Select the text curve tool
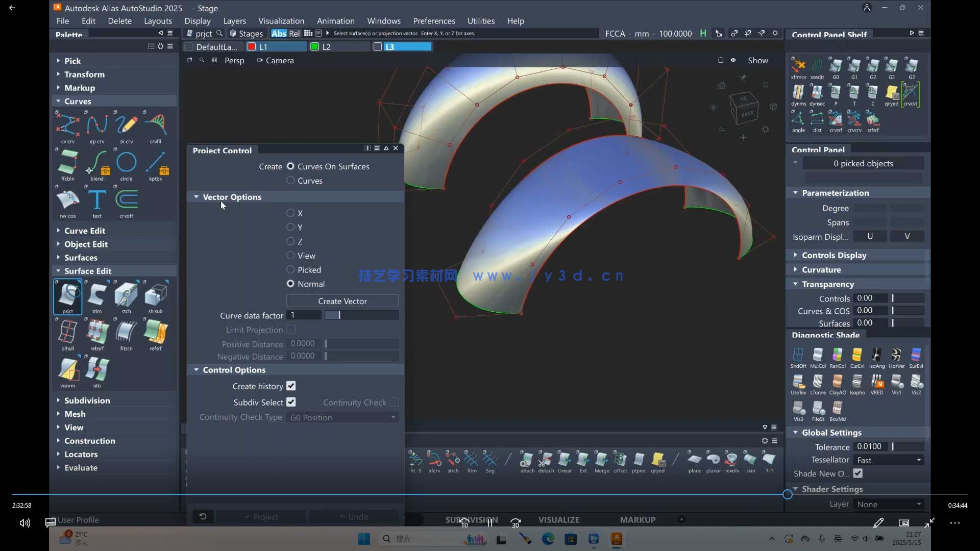This screenshot has height=551, width=980. pyautogui.click(x=97, y=200)
